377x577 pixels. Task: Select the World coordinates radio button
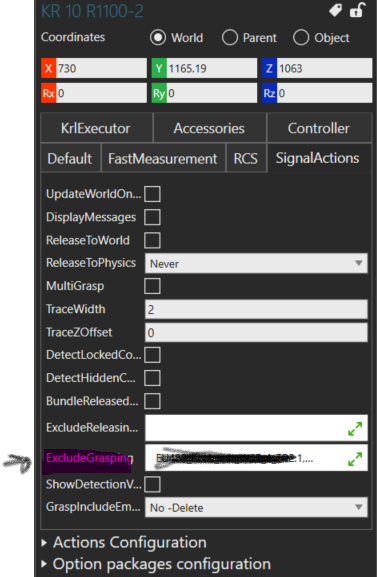point(158,38)
